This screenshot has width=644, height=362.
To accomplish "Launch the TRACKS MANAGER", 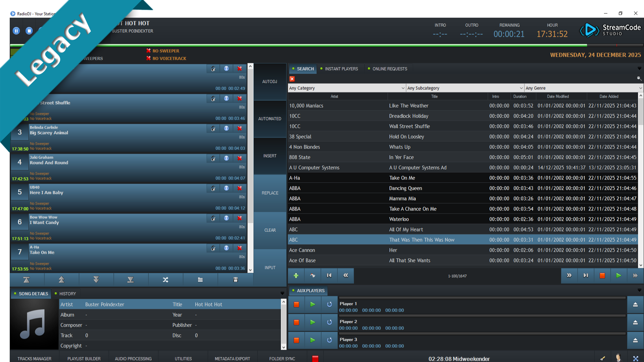I will 34,359.
